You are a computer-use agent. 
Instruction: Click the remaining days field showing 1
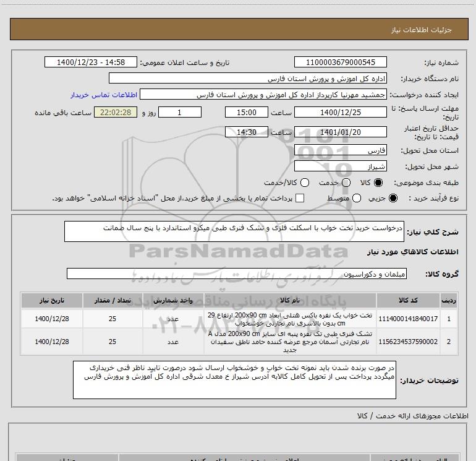pos(180,112)
